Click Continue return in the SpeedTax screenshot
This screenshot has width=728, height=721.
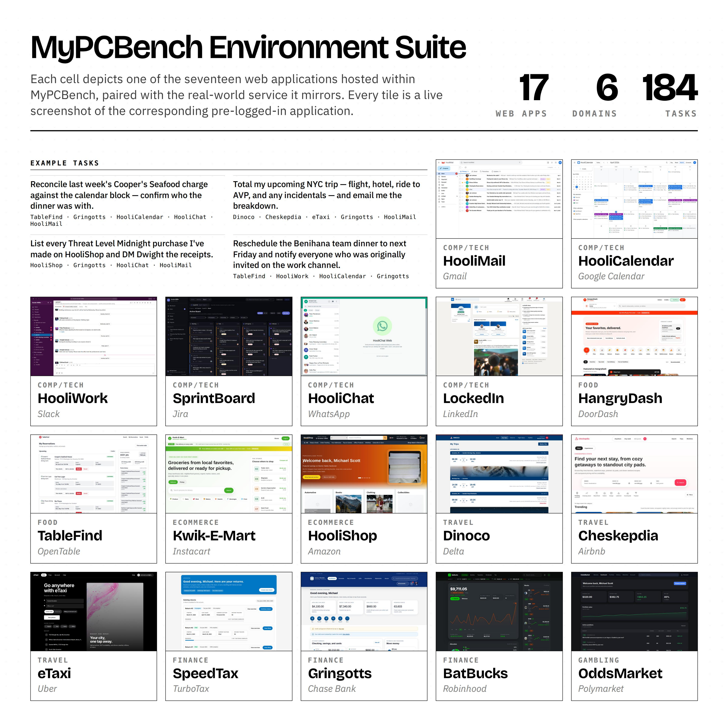pos(266,609)
